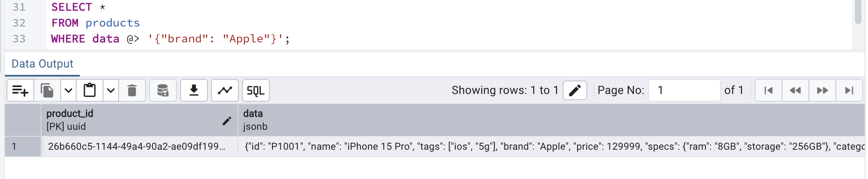Jump to the last page
Viewport: 868px width, 179px height.
pos(849,90)
